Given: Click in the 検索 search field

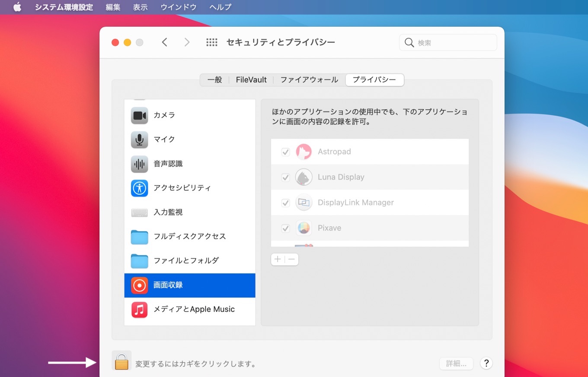Looking at the screenshot, I should coord(448,43).
